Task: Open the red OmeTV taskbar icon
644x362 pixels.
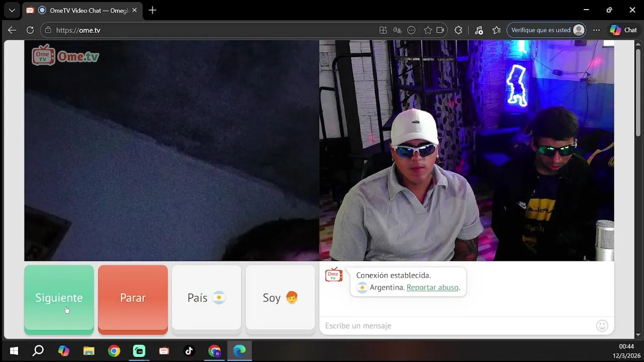Action: coord(164,351)
